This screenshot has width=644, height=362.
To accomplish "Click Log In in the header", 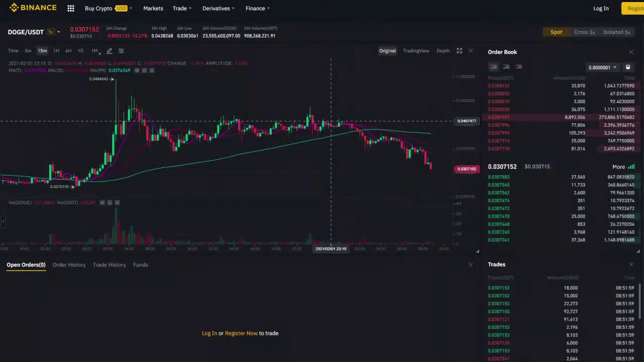I will coord(601,9).
